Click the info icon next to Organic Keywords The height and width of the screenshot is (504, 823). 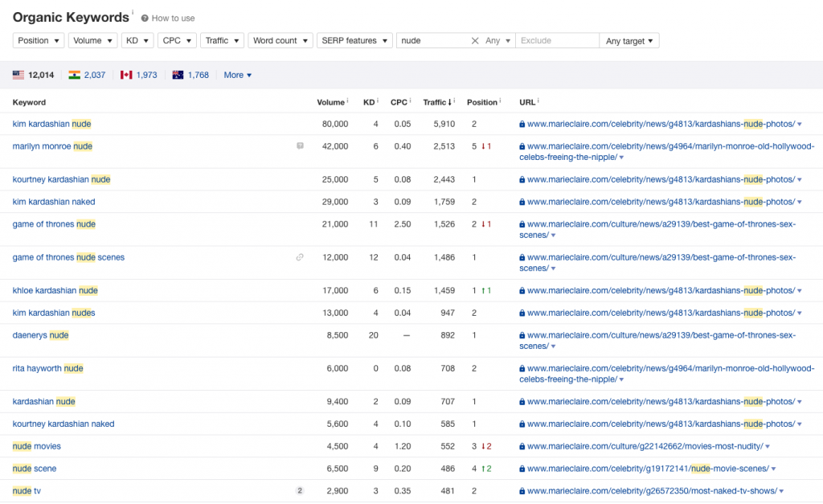[x=133, y=12]
